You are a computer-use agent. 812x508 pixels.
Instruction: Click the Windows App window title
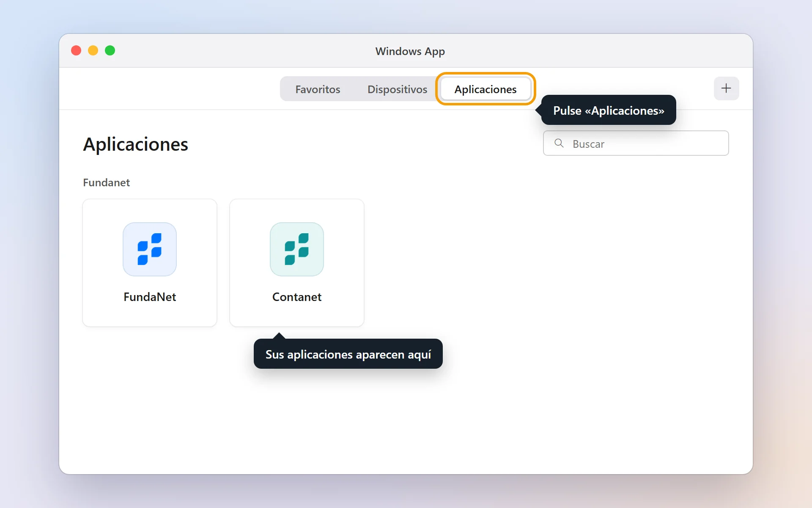(410, 51)
